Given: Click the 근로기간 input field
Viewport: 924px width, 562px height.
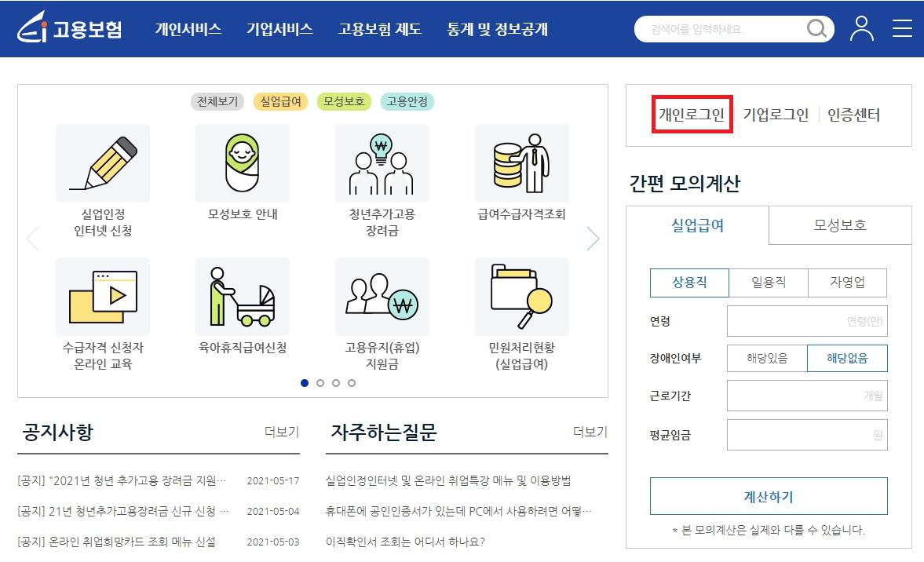Looking at the screenshot, I should (x=807, y=396).
